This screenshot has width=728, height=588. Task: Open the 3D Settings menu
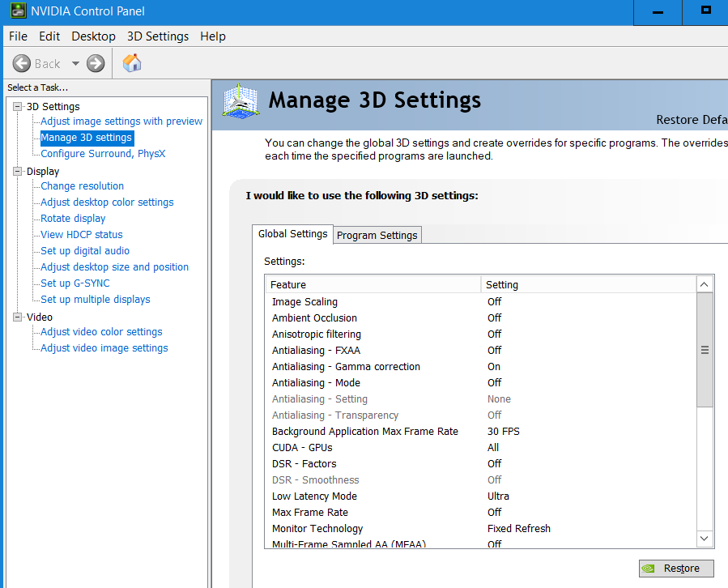[158, 36]
